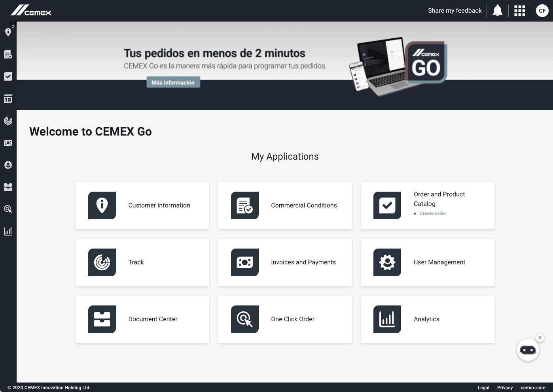Click Commercial Conditions card icon
The image size is (553, 392).
tap(245, 205)
